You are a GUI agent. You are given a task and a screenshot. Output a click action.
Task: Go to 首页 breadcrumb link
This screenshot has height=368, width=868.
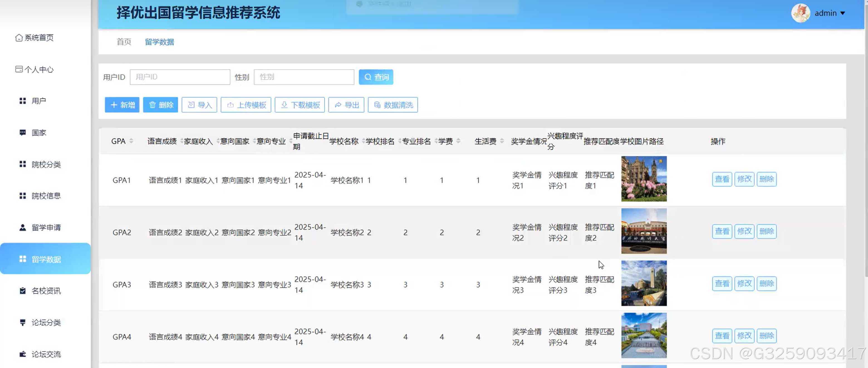pyautogui.click(x=124, y=42)
